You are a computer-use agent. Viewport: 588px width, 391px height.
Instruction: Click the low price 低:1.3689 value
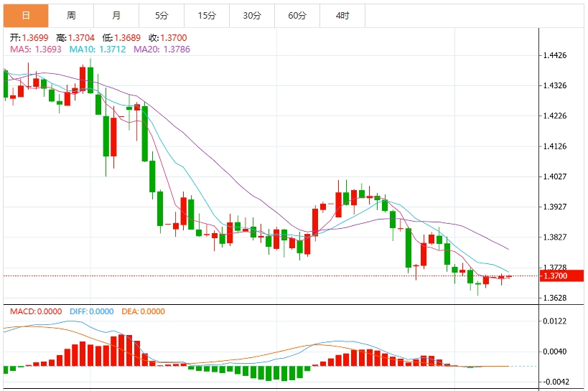coord(121,38)
